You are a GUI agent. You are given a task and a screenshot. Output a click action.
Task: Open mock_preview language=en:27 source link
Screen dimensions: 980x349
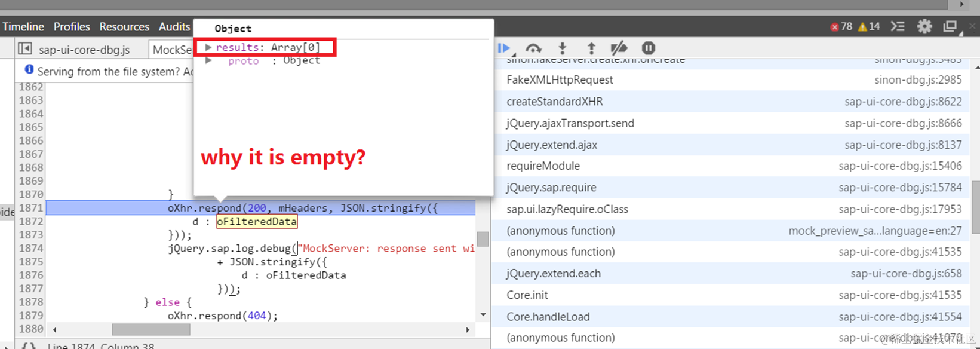pos(875,231)
